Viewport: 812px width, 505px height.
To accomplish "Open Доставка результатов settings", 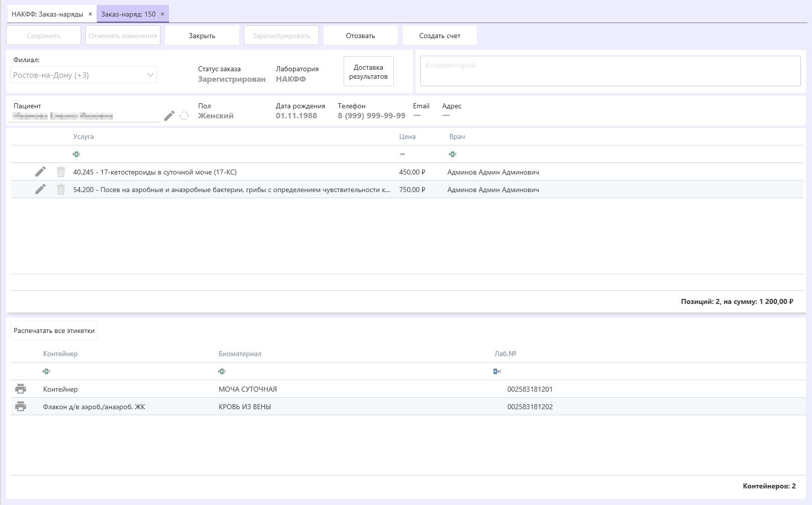I will [369, 72].
